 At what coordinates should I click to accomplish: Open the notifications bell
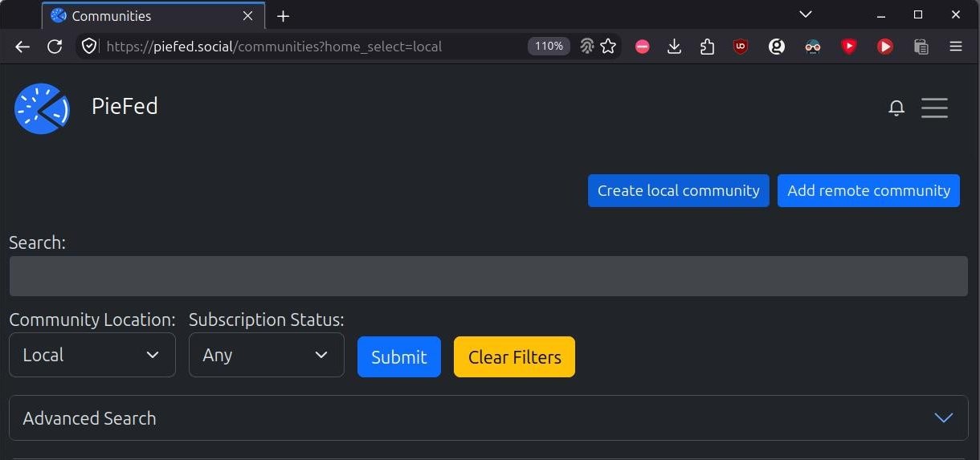896,108
